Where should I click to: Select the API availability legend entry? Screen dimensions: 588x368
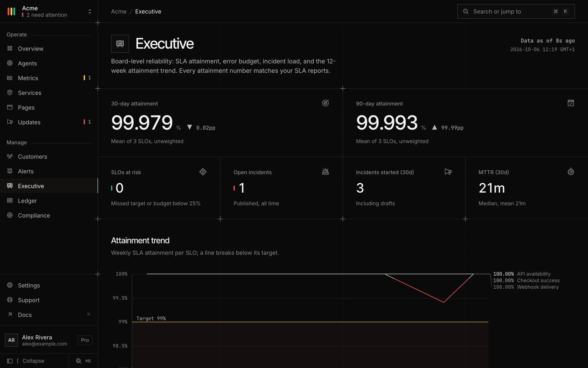[x=522, y=274]
